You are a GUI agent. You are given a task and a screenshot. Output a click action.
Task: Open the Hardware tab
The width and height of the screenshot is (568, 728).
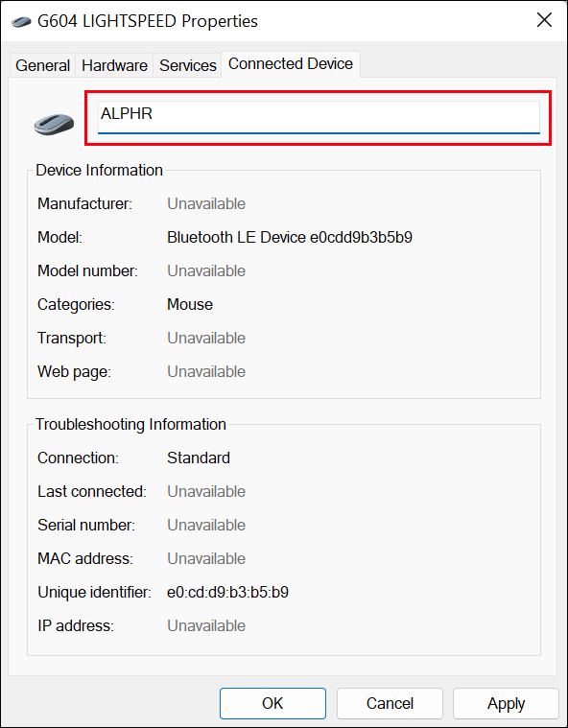(114, 65)
